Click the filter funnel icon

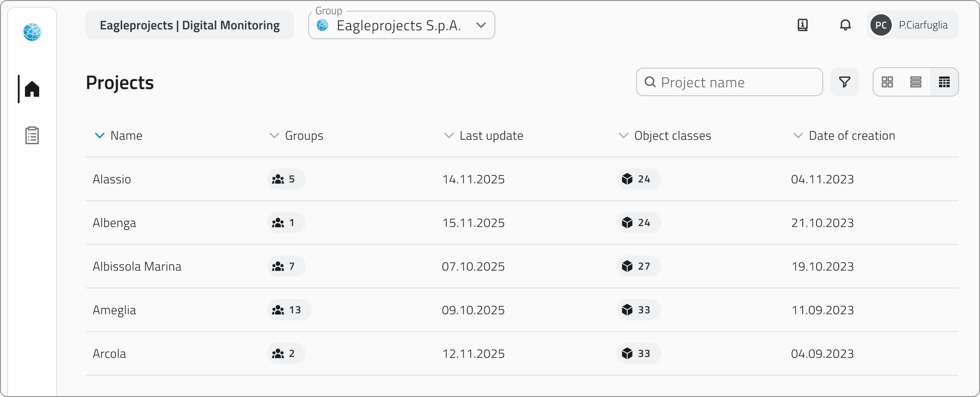pyautogui.click(x=844, y=82)
